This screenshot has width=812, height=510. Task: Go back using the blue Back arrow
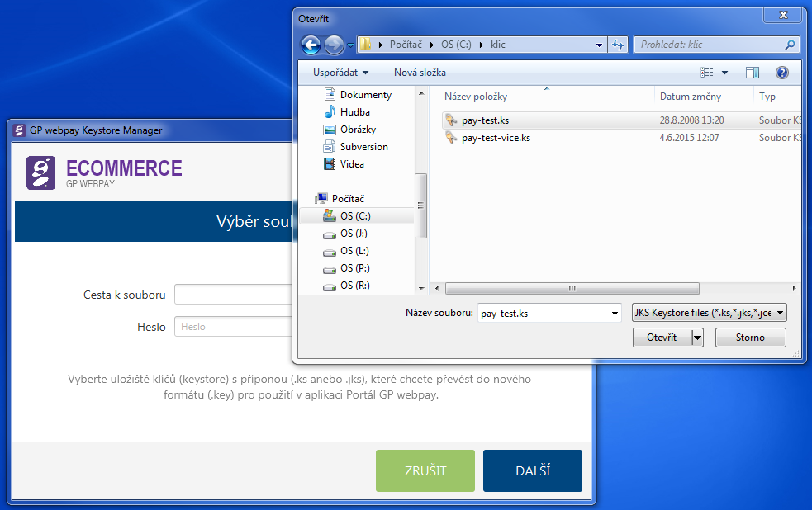click(x=311, y=45)
